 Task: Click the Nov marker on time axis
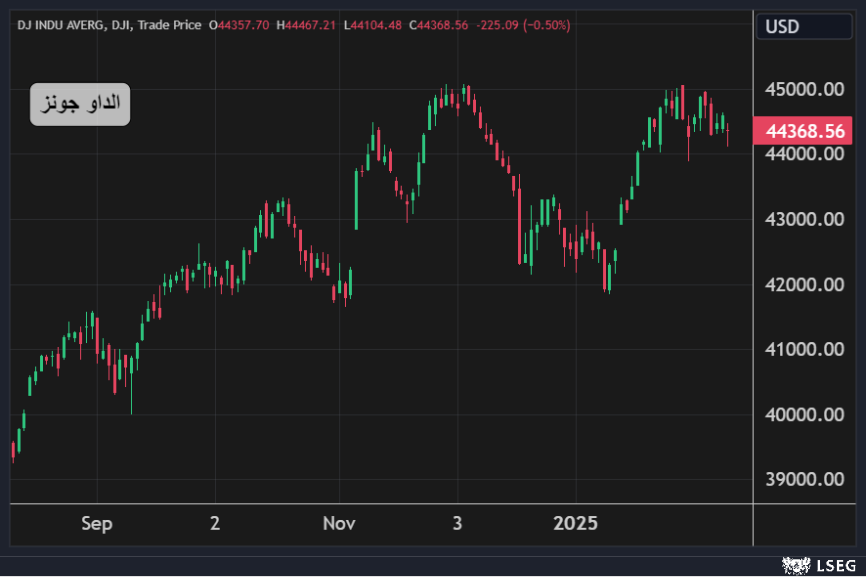point(340,524)
